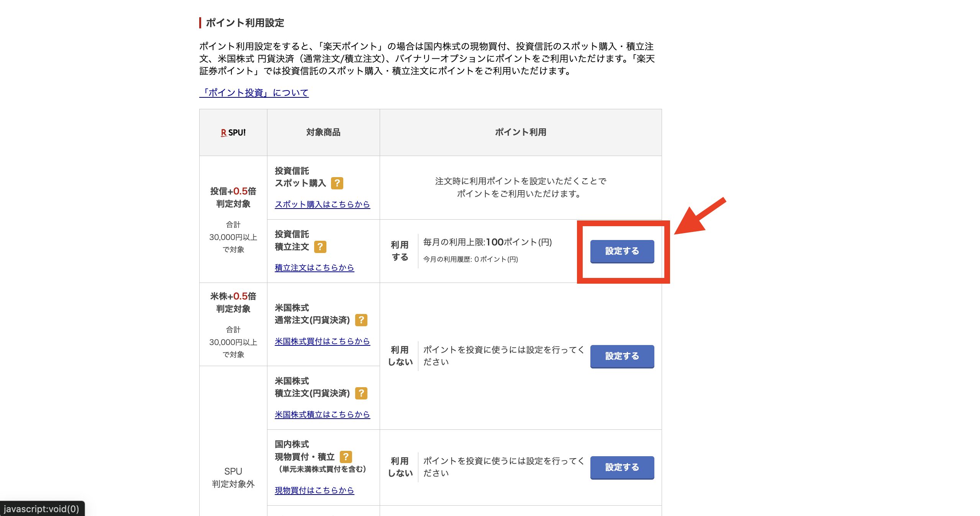Click 設定する button for 米国株式 row
This screenshot has height=516, width=980.
click(622, 356)
